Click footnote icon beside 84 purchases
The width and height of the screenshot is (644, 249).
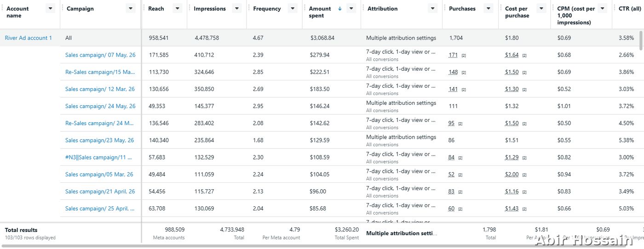tap(460, 158)
